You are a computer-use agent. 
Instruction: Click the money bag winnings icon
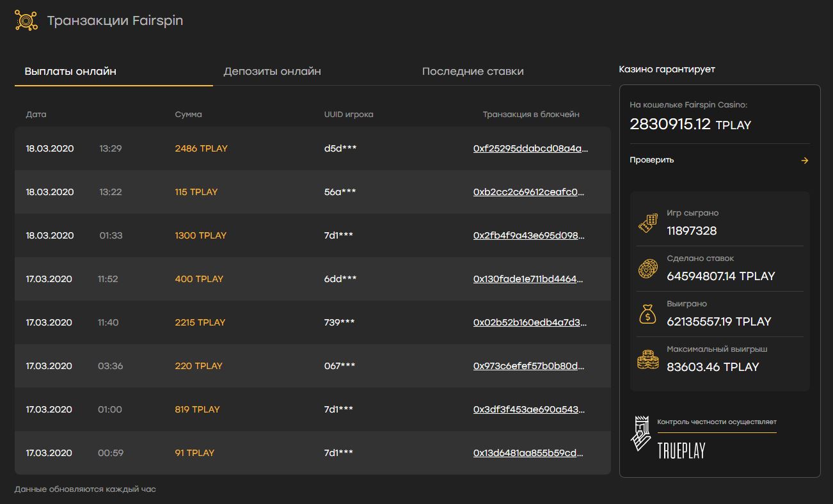pyautogui.click(x=648, y=314)
